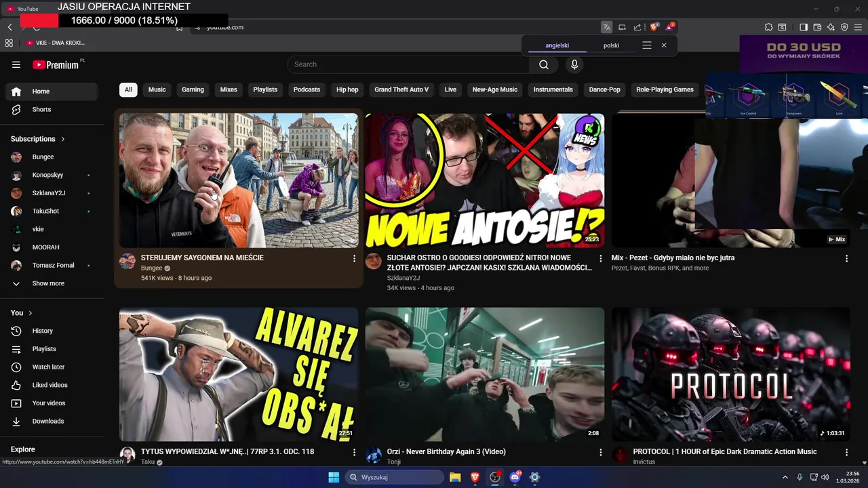The image size is (868, 488).
Task: Select the Gaming filter chip
Action: pyautogui.click(x=193, y=89)
